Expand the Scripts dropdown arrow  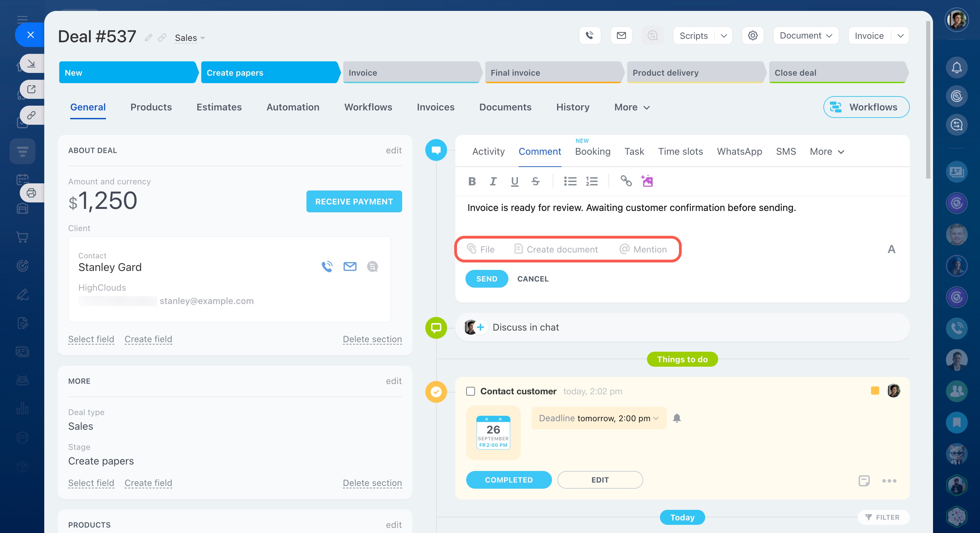724,36
